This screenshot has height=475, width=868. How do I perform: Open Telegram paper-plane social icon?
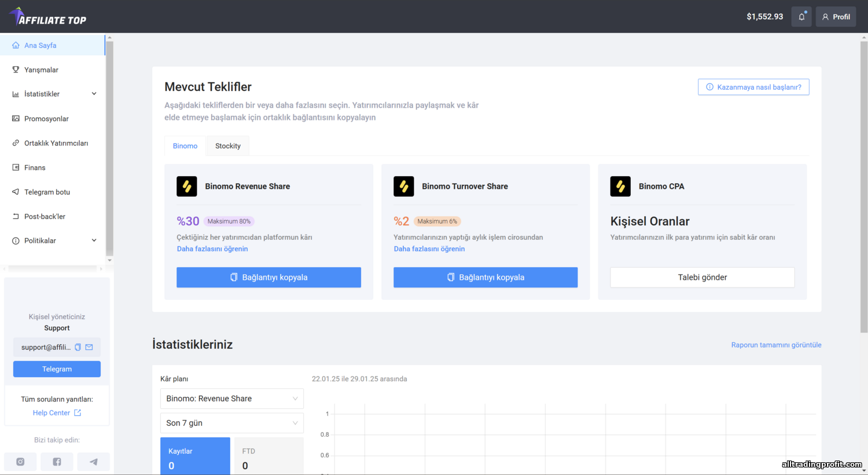tap(93, 462)
